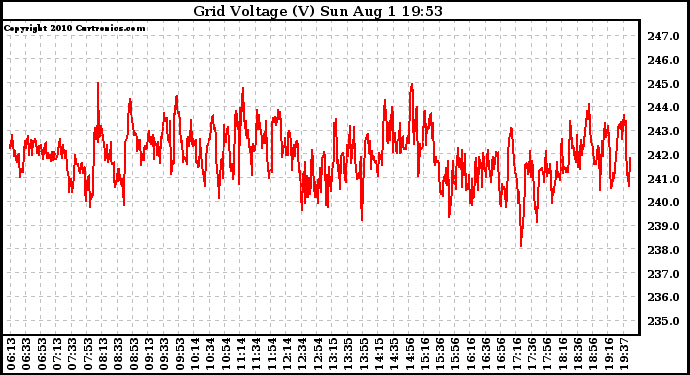The height and width of the screenshot is (375, 690).
Task: Click the 238.0 voltage axis label
Action: point(663,250)
